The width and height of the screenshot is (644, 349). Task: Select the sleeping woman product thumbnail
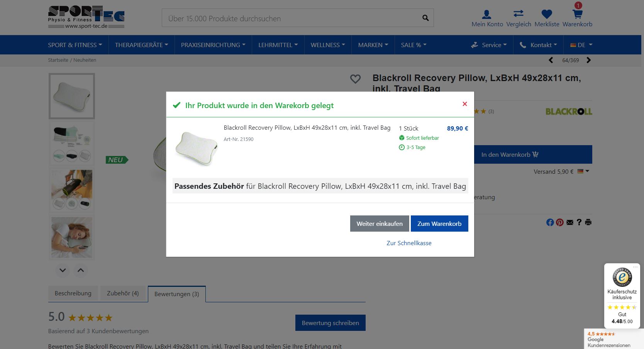[72, 237]
